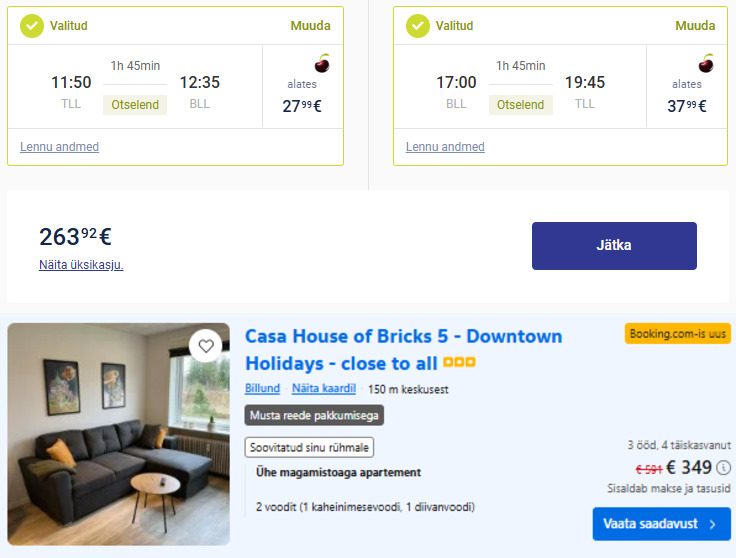Open Casa House of Bricks 5 listing title
736x558 pixels.
[x=404, y=350]
